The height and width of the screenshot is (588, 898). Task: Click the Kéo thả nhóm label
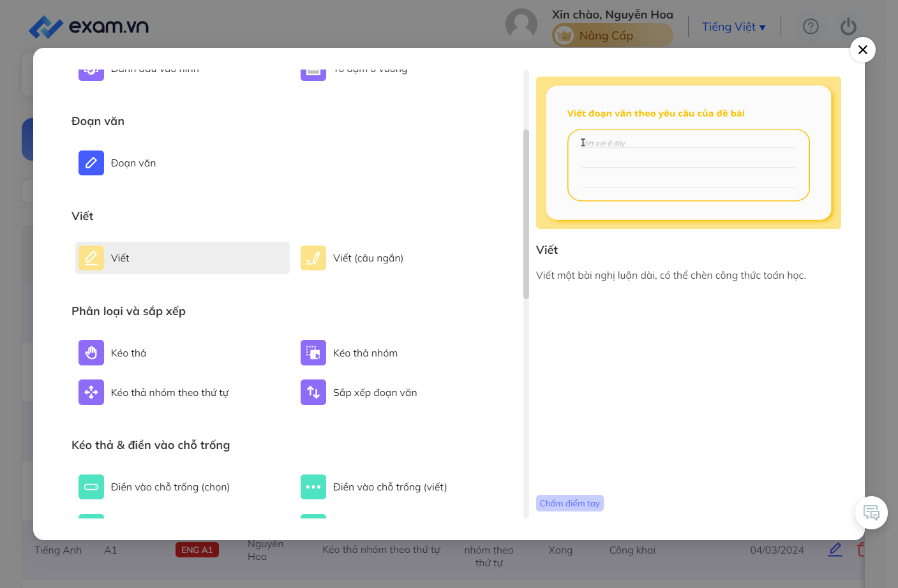365,353
